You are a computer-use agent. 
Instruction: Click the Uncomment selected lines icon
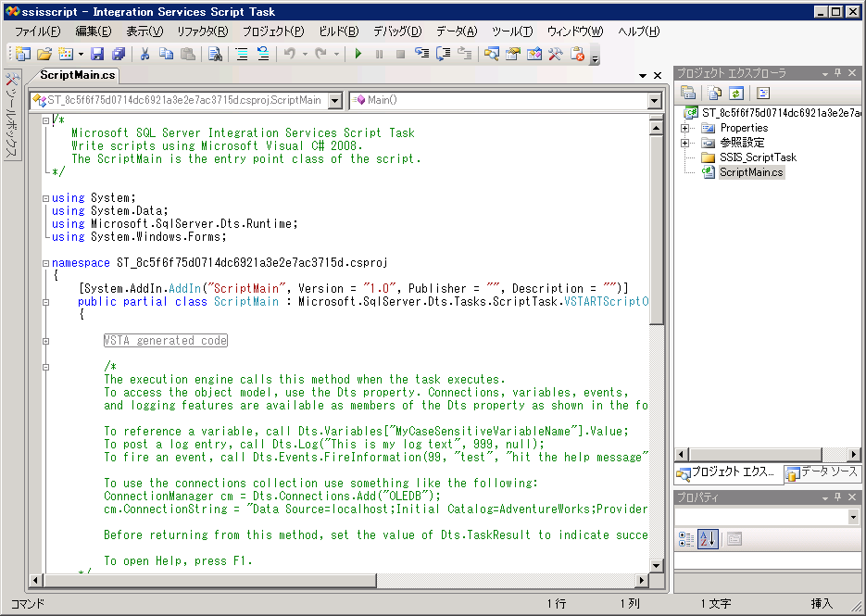263,54
